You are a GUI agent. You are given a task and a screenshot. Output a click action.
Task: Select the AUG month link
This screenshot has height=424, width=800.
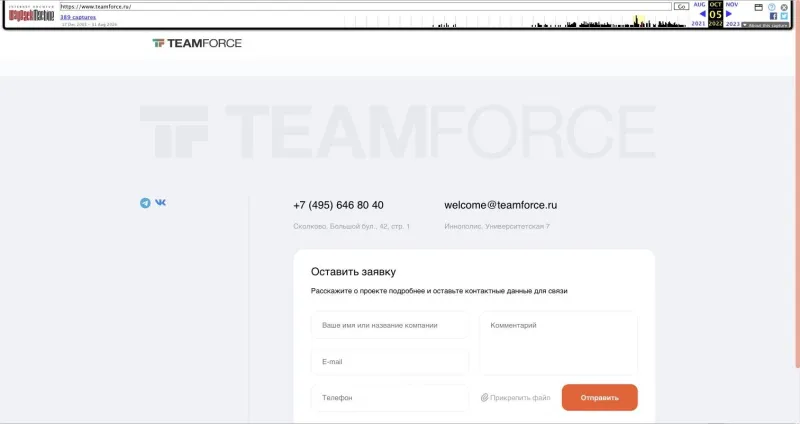click(x=699, y=4)
